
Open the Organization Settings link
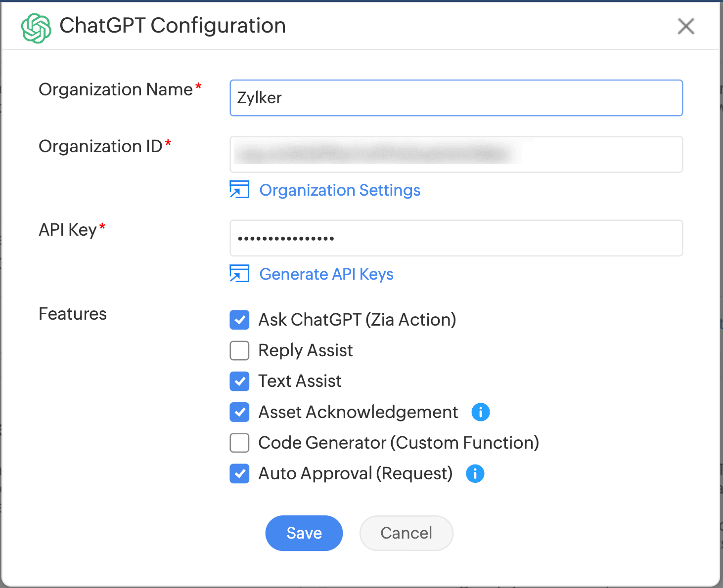(340, 190)
